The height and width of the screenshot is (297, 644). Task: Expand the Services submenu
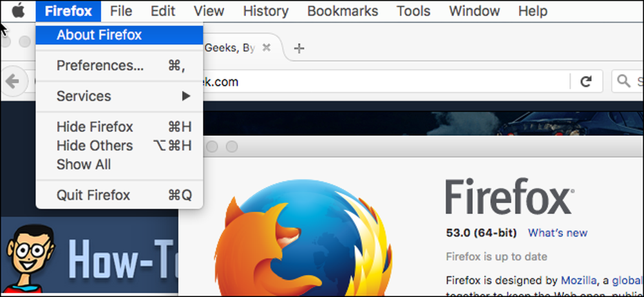[x=119, y=96]
